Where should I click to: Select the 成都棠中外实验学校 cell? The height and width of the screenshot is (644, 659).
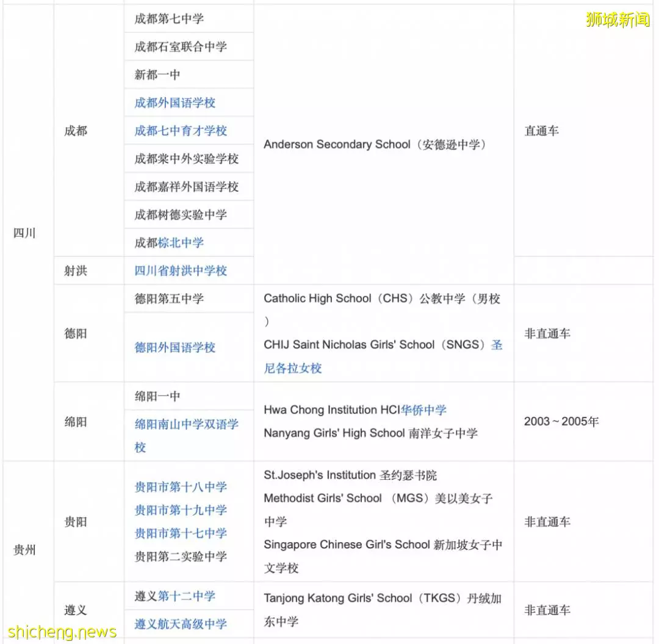(x=189, y=159)
